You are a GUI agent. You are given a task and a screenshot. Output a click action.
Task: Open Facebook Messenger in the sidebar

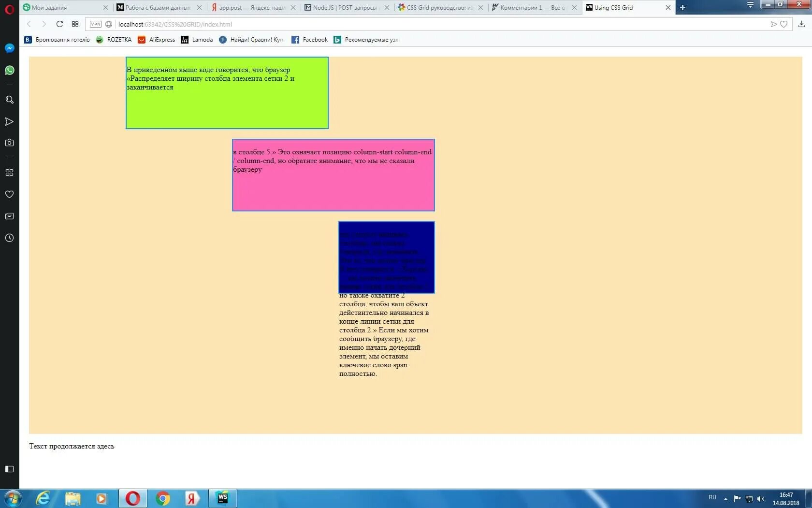coord(9,48)
